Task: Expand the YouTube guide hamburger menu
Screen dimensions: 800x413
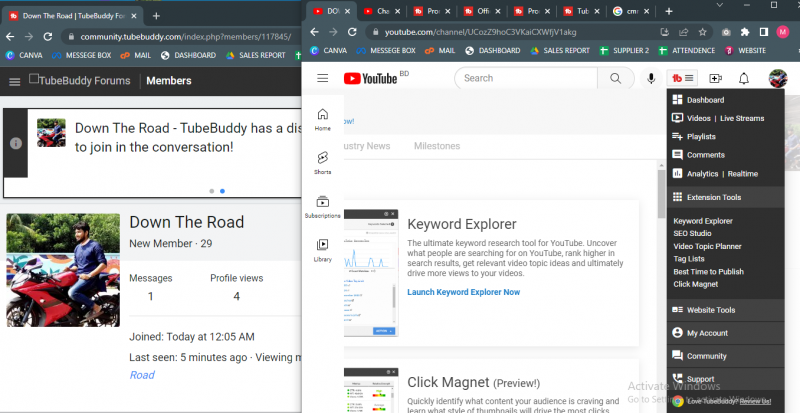Action: click(323, 78)
